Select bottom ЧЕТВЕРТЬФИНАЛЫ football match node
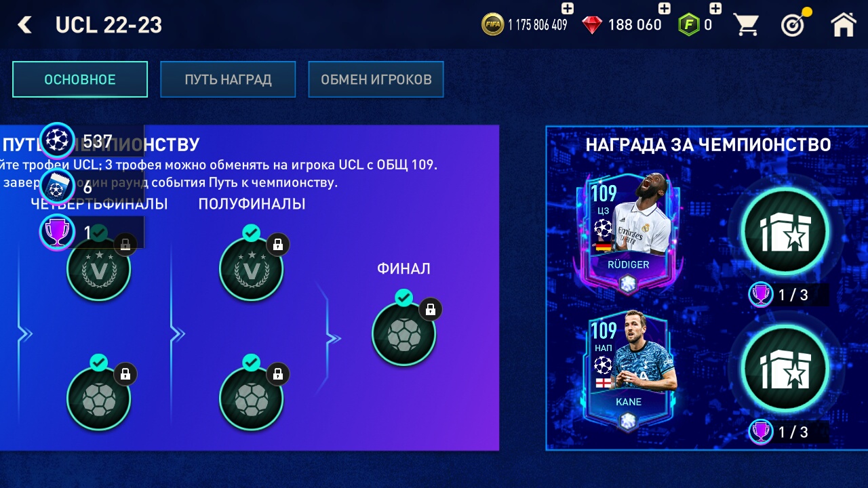This screenshot has height=488, width=868. click(x=98, y=399)
